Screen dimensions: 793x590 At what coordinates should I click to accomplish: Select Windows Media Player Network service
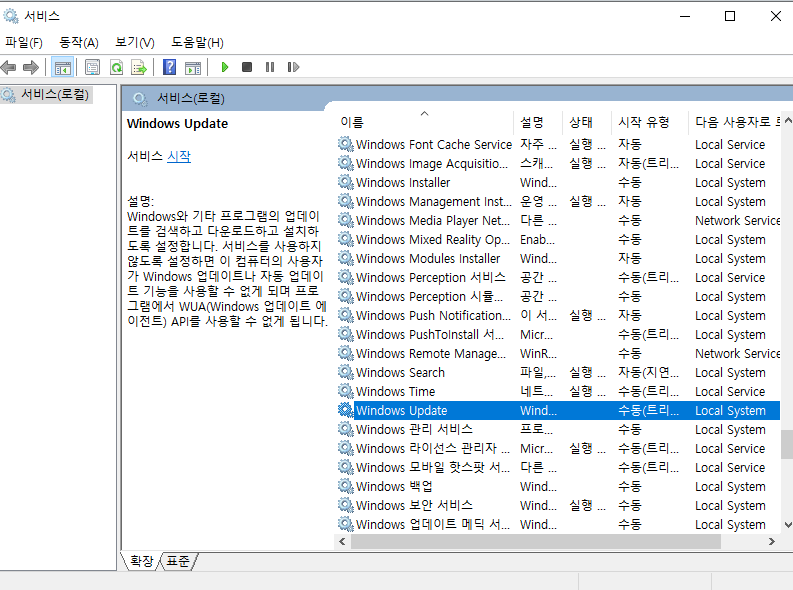pyautogui.click(x=558, y=220)
